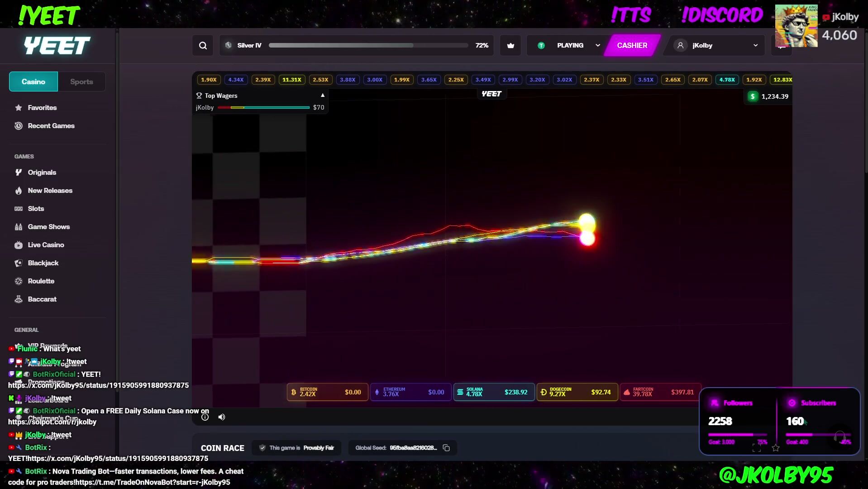The width and height of the screenshot is (868, 489).
Task: Click the Roulette wheel icon
Action: pos(19,281)
